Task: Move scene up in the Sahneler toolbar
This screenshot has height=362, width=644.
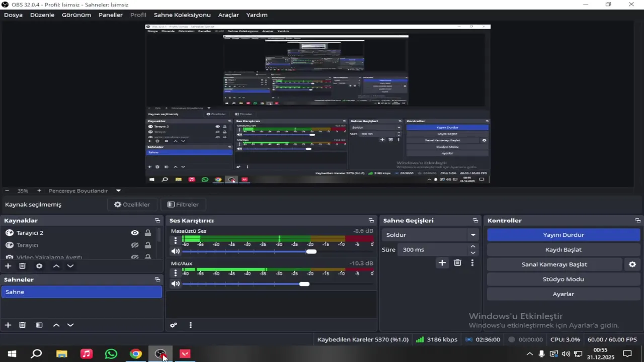Action: pos(56,325)
